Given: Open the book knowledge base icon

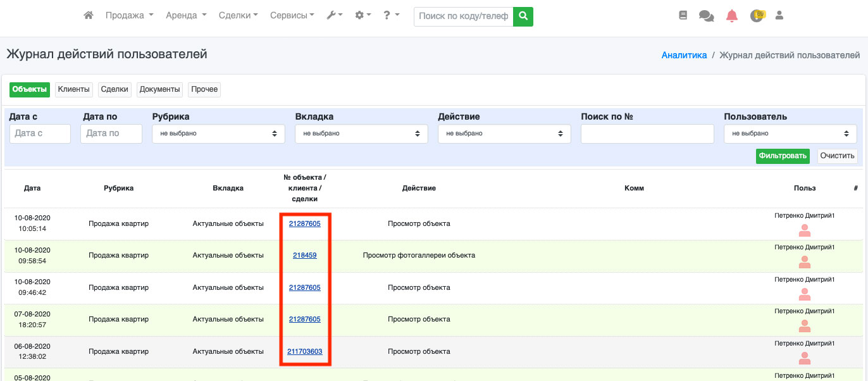Looking at the screenshot, I should [683, 16].
